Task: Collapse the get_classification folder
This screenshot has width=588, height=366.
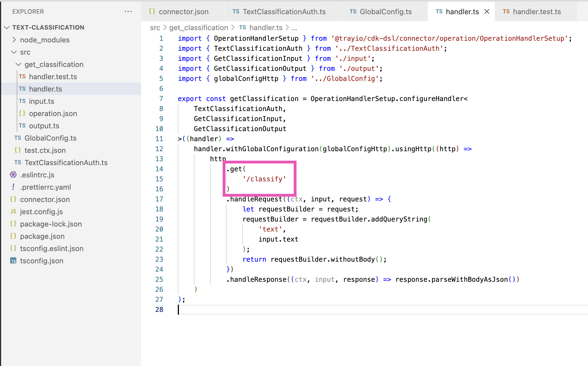Action: (18, 64)
